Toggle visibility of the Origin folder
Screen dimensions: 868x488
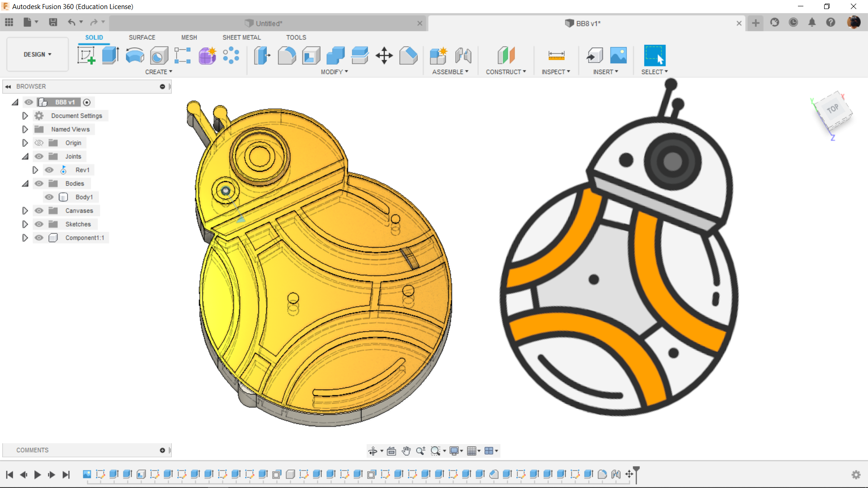click(39, 143)
